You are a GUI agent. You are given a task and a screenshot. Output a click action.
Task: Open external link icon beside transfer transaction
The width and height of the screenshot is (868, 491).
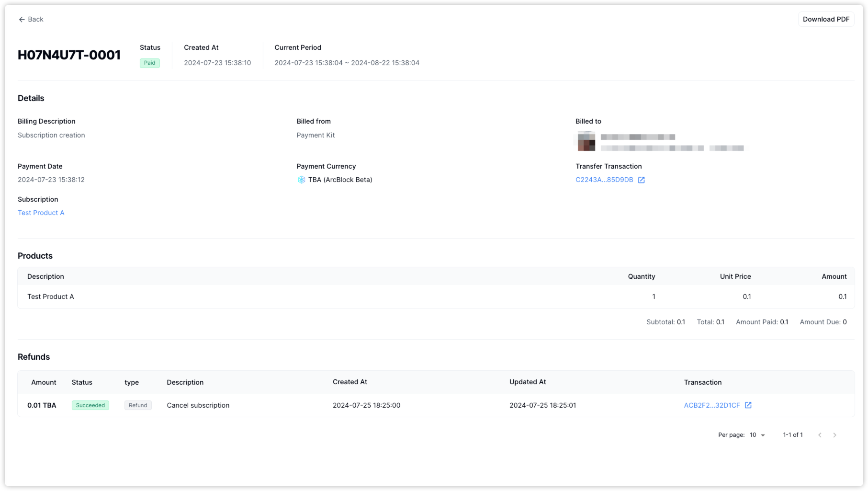[641, 180]
